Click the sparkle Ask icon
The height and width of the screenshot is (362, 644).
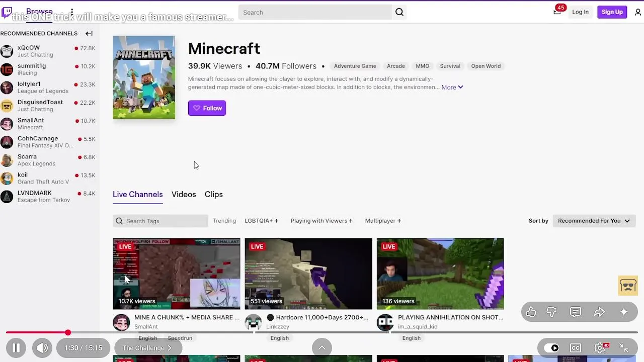click(624, 312)
